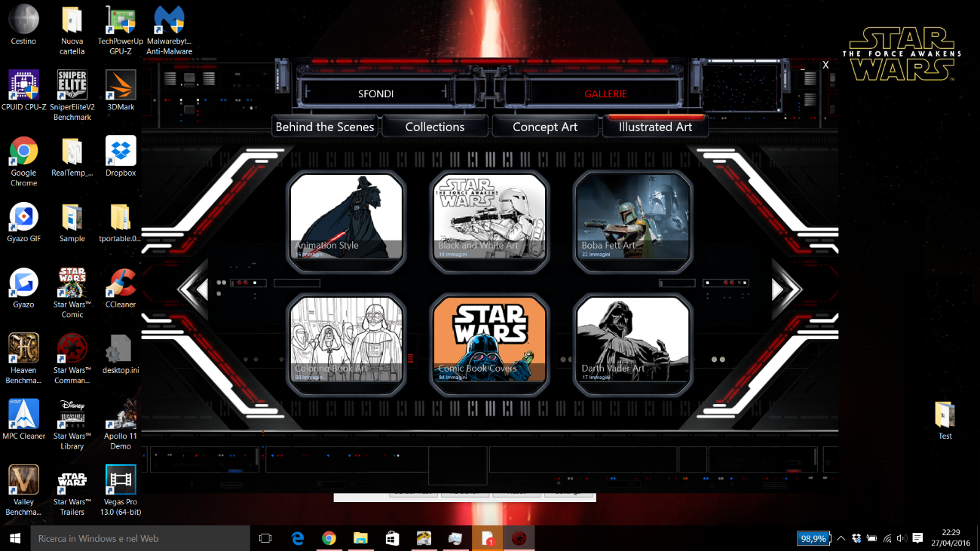Screen dimensions: 980x551
Task: Click the Windows search box
Action: (x=139, y=538)
